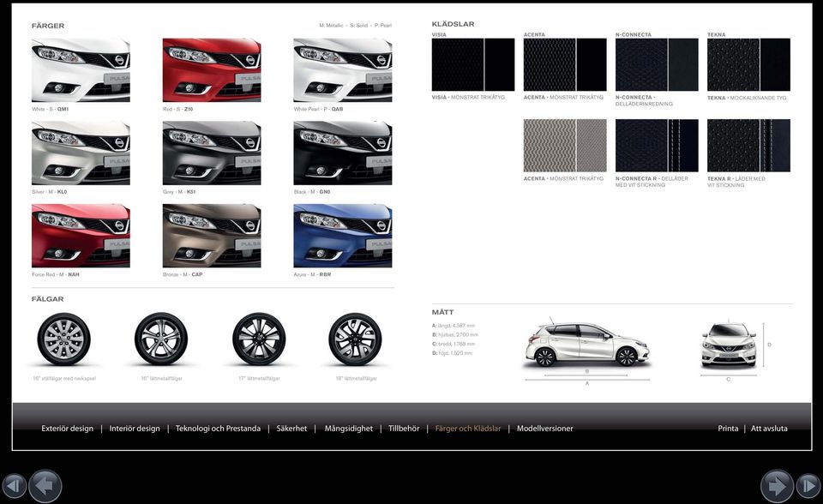Select the White Pearl QAB car color image

[x=343, y=69]
